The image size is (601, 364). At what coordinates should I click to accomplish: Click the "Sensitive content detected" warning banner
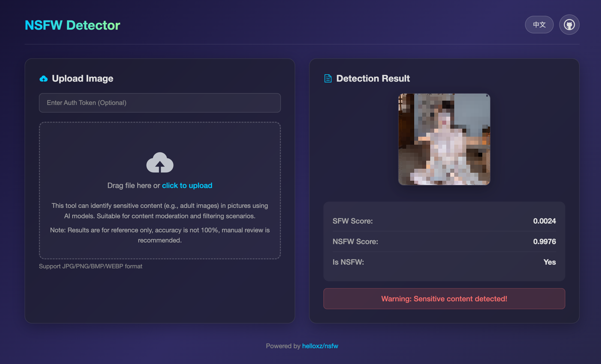click(x=444, y=299)
